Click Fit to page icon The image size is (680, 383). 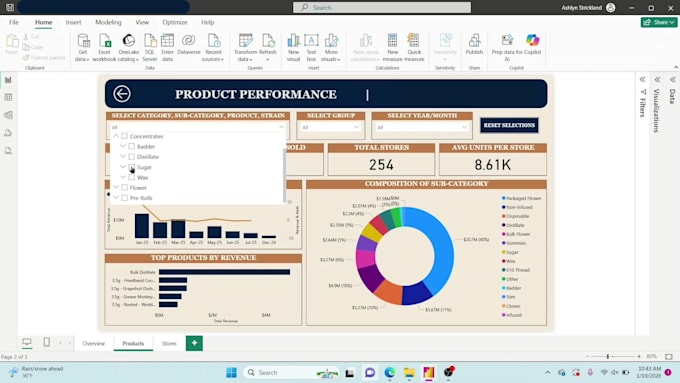pos(669,356)
